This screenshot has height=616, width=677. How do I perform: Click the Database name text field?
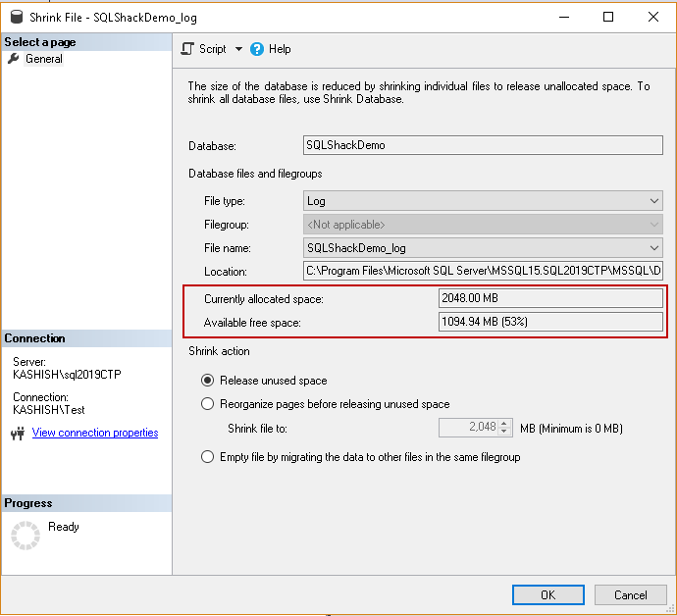click(483, 145)
